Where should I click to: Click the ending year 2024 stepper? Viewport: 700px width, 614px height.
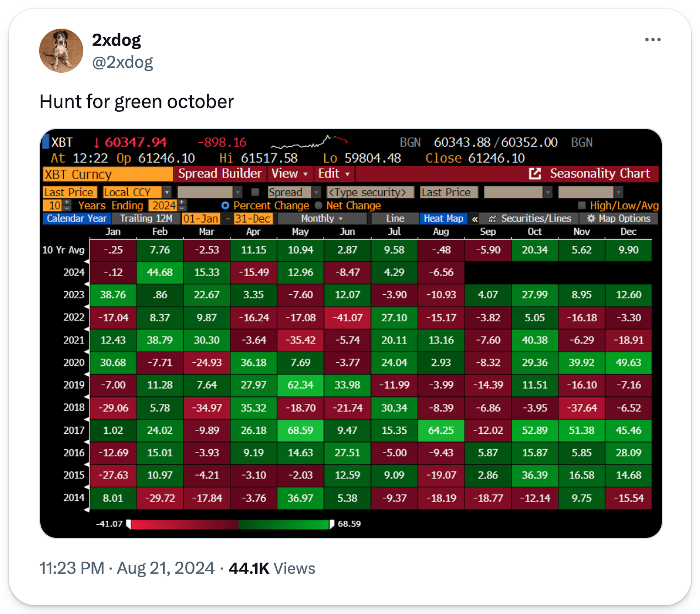(x=182, y=206)
